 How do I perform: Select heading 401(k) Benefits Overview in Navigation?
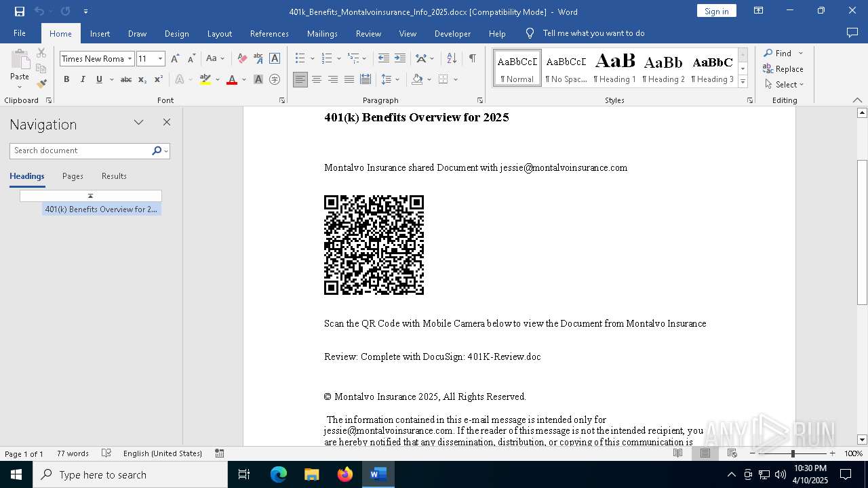(x=100, y=209)
